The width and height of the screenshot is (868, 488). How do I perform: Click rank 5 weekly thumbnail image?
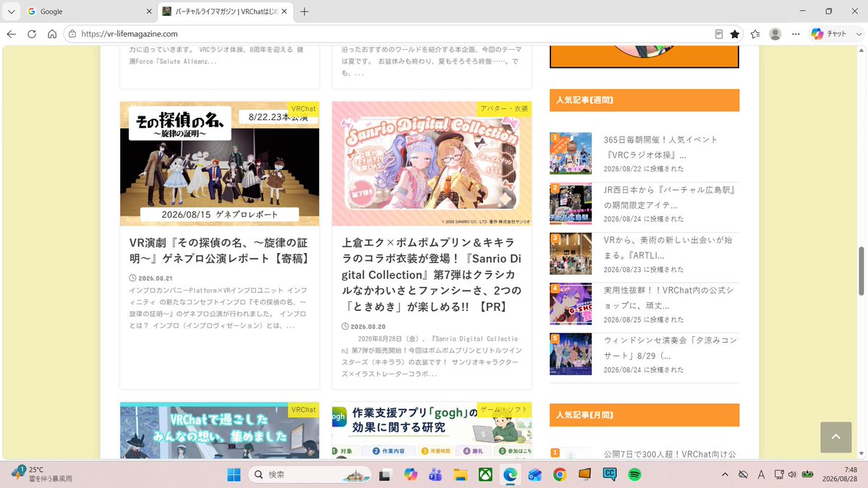pyautogui.click(x=571, y=354)
